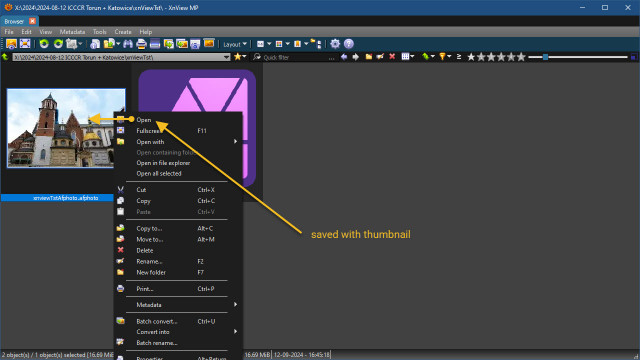Viewport: 640px width, 360px height.
Task: Expand the folder path combo box
Action: (227, 57)
